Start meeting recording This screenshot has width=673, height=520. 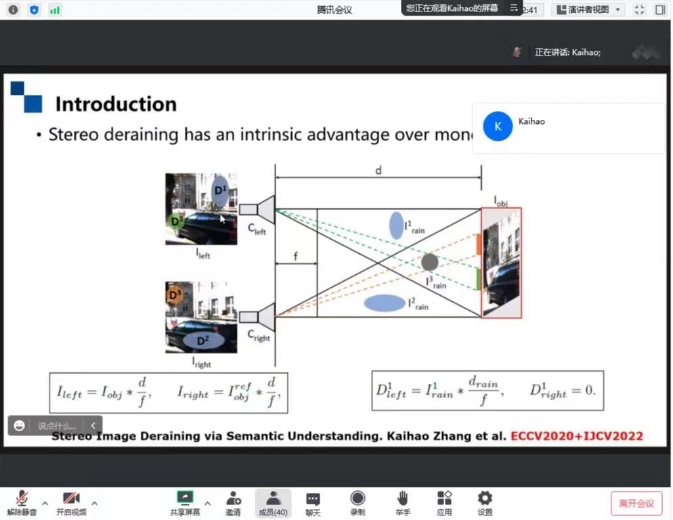coord(357,498)
